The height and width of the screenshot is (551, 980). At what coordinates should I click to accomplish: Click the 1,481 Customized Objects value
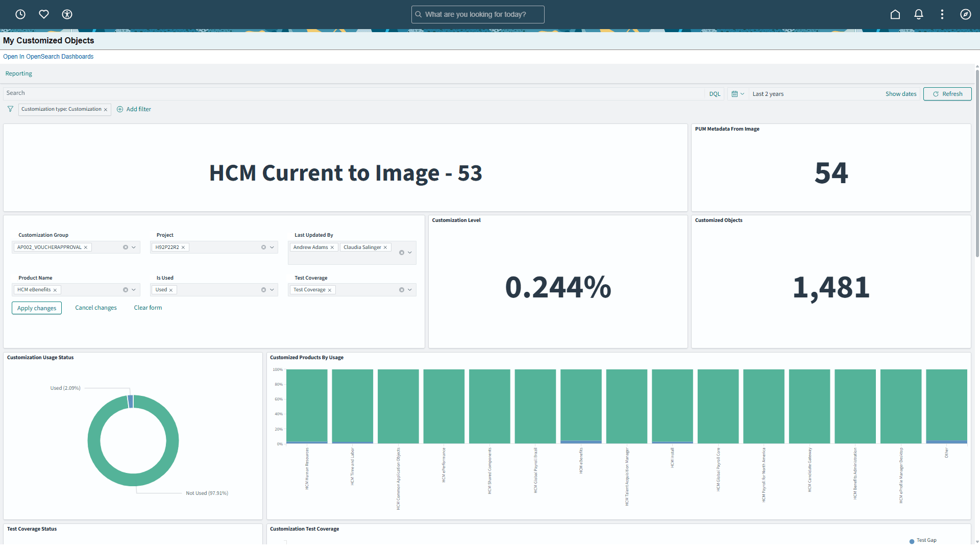tap(831, 287)
